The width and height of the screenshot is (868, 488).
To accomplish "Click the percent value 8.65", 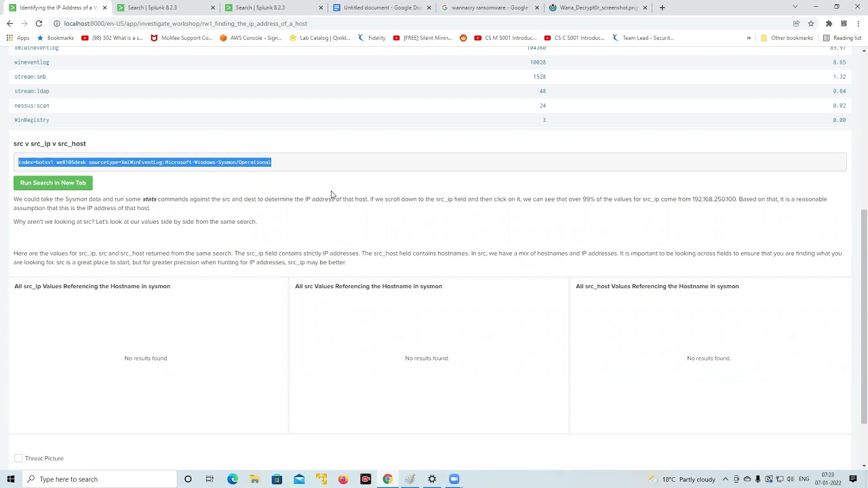I will point(840,62).
